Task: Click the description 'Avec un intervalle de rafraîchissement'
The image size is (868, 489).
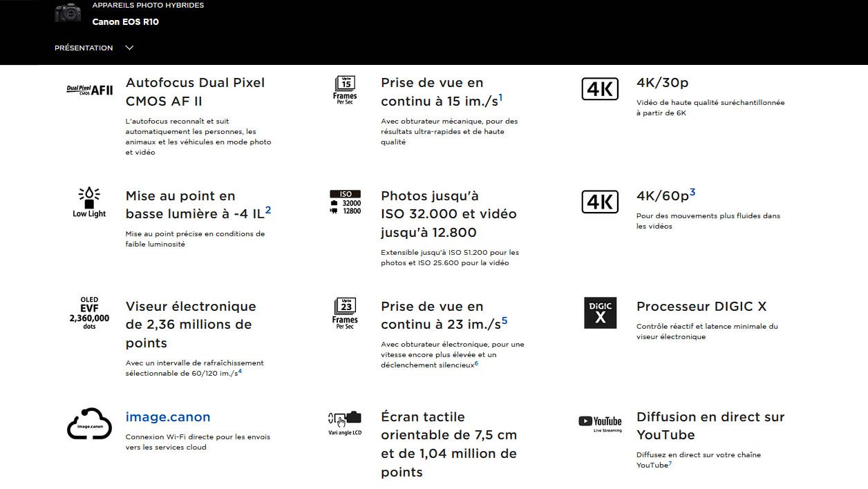Action: tap(195, 367)
